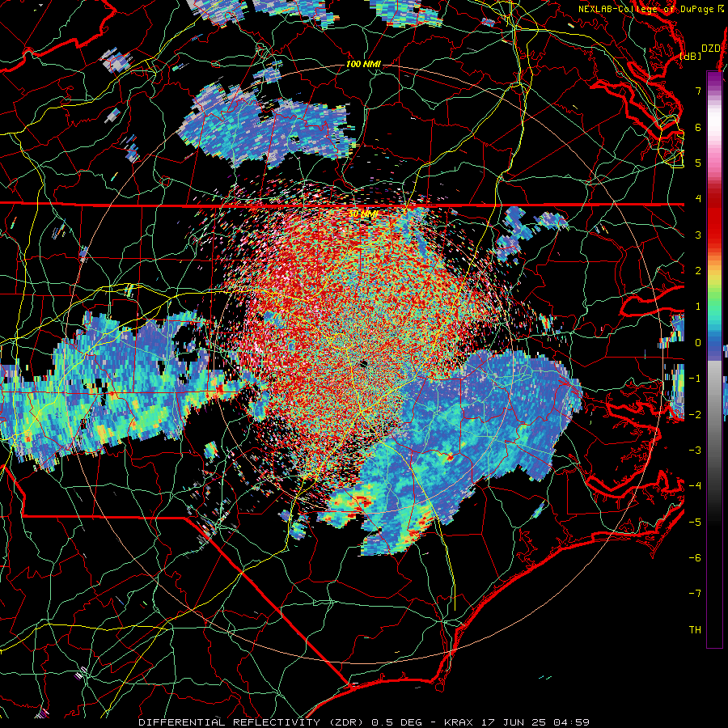Screen dimensions: 728x728
Task: Click the 4 value on the color scale
Action: coord(698,199)
